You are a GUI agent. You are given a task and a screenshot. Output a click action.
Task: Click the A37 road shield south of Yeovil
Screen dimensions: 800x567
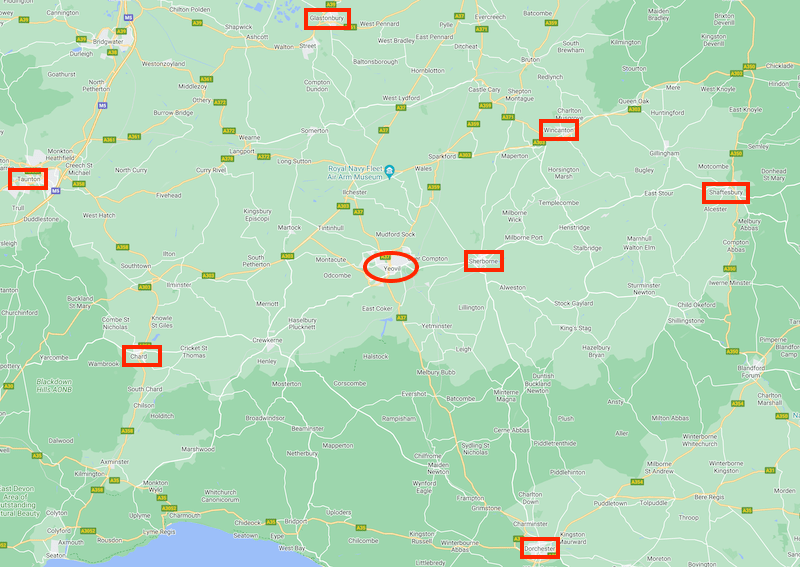[402, 318]
